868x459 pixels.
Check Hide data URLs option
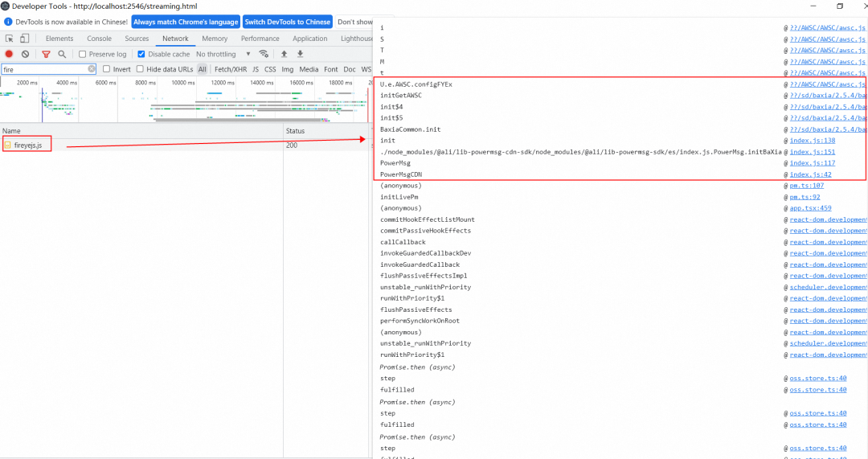[140, 69]
